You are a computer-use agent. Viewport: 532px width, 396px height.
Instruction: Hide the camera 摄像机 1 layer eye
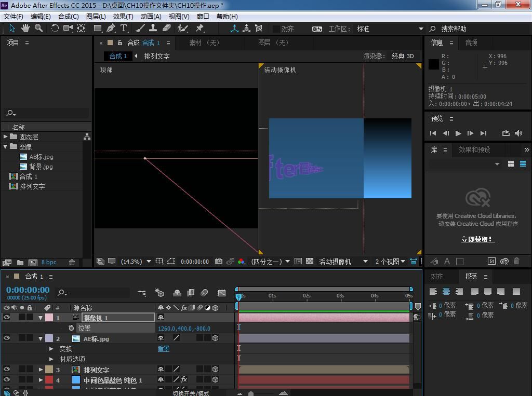coord(6,318)
